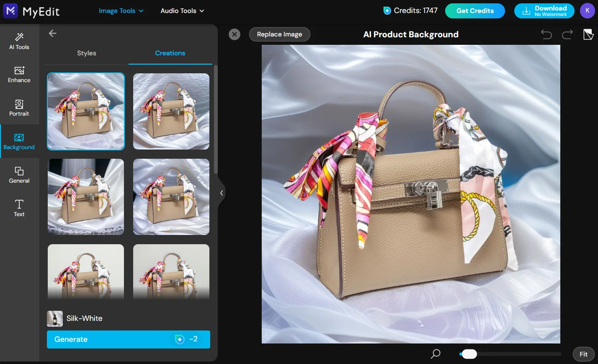Image resolution: width=598 pixels, height=364 pixels.
Task: Redo the last edit
Action: click(x=567, y=34)
